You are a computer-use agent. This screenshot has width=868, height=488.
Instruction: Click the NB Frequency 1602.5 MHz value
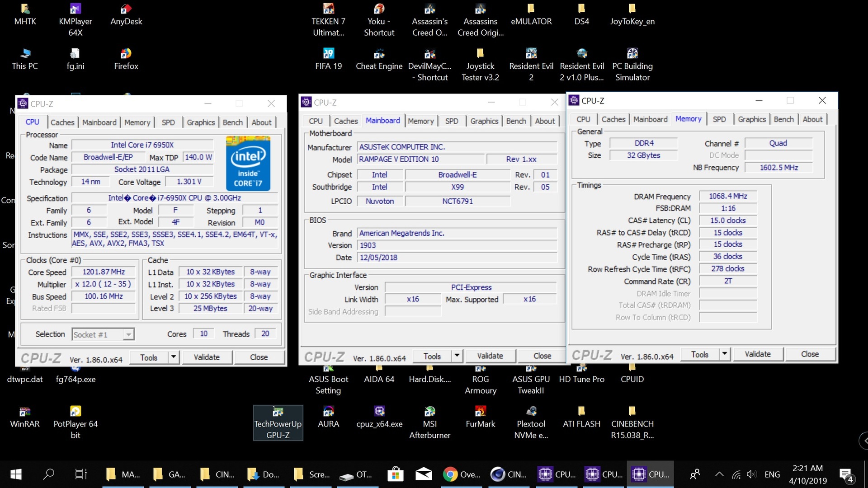click(x=778, y=168)
